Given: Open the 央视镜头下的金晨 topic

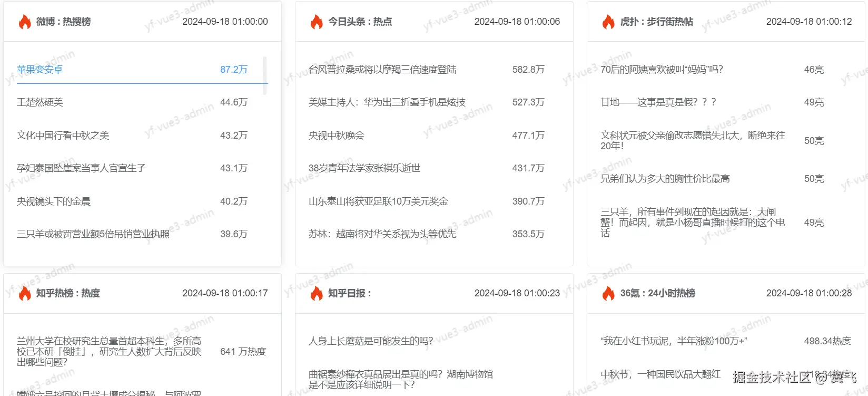Looking at the screenshot, I should pos(53,201).
